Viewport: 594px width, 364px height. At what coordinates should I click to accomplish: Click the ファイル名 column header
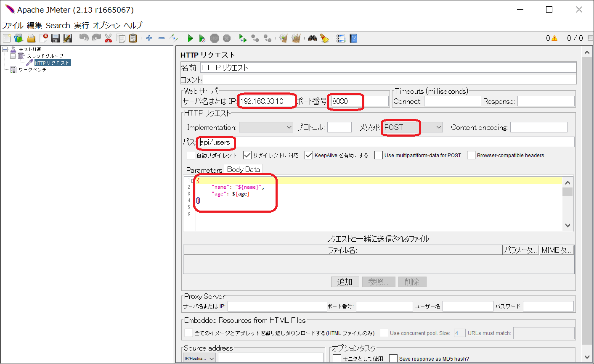point(343,250)
